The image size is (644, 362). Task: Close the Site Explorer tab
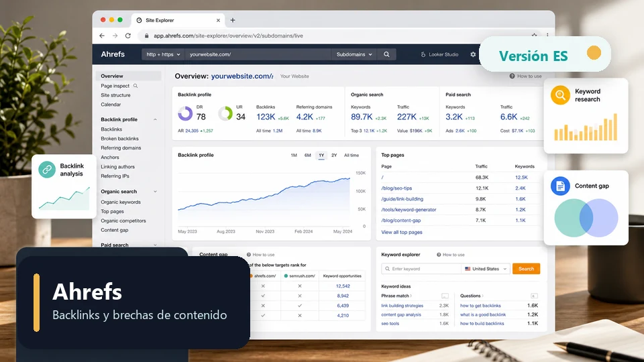click(218, 20)
